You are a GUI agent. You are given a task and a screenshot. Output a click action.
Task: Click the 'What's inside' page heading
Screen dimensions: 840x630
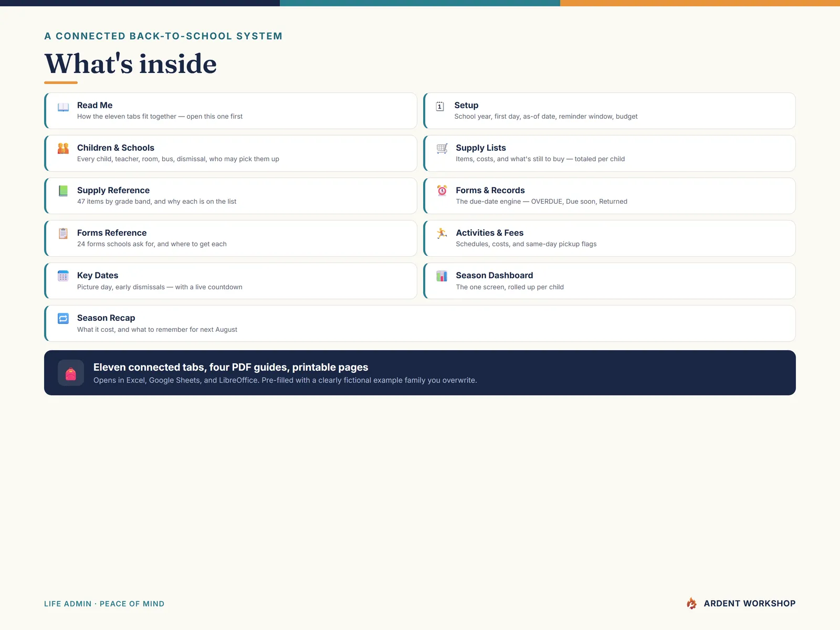pyautogui.click(x=131, y=64)
